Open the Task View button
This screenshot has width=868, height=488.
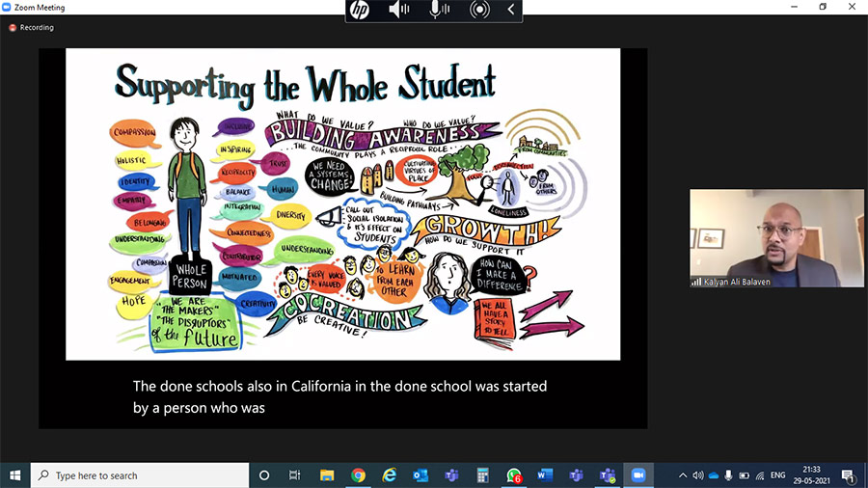tap(295, 475)
